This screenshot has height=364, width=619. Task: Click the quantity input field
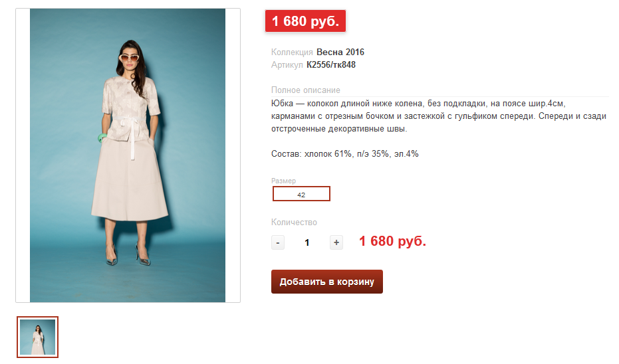307,242
